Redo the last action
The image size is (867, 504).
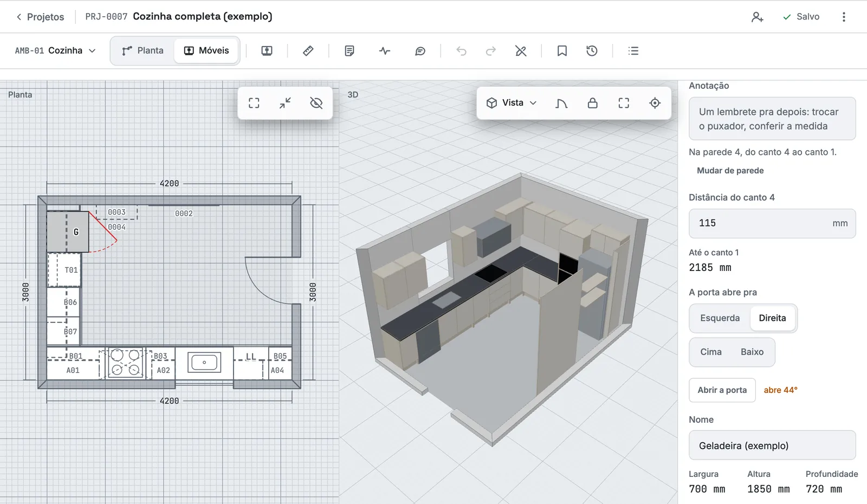pyautogui.click(x=491, y=51)
